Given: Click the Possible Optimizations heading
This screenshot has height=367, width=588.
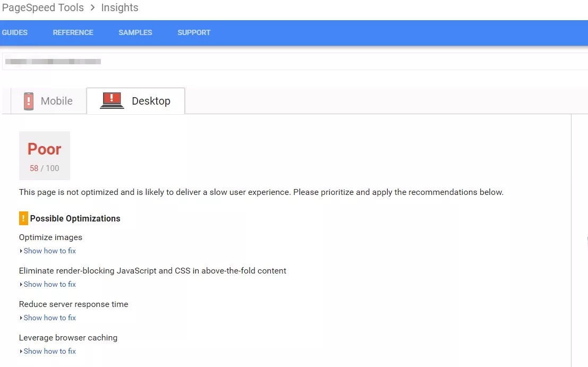Looking at the screenshot, I should (x=75, y=218).
